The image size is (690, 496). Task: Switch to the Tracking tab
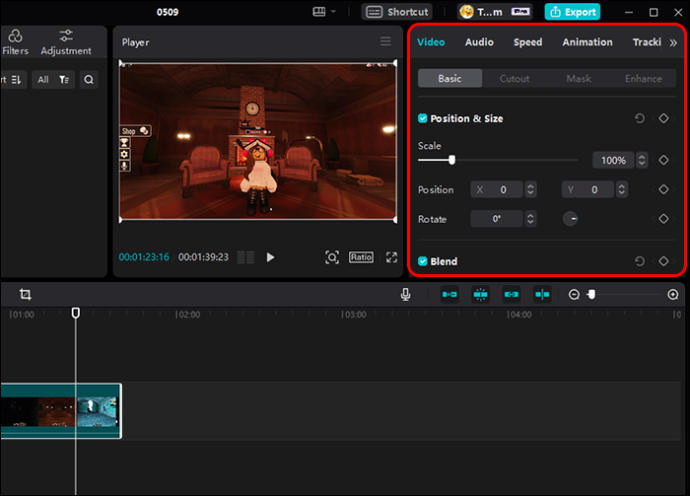click(647, 42)
